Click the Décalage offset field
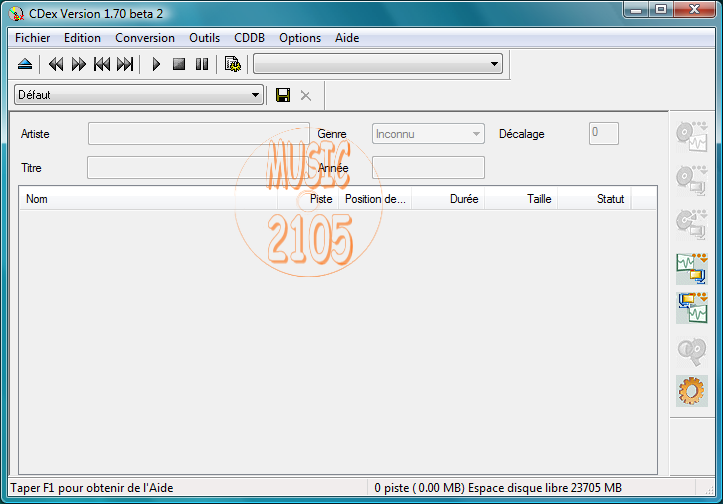 604,133
